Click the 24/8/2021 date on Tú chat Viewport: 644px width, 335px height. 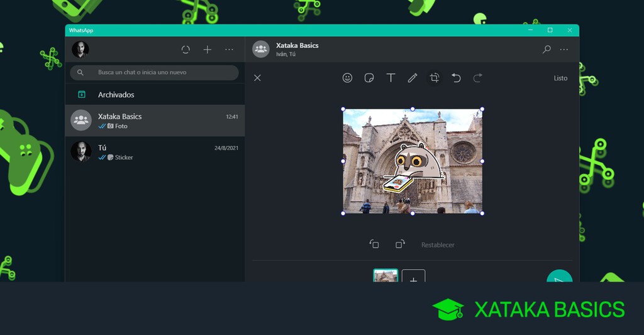[x=226, y=148]
